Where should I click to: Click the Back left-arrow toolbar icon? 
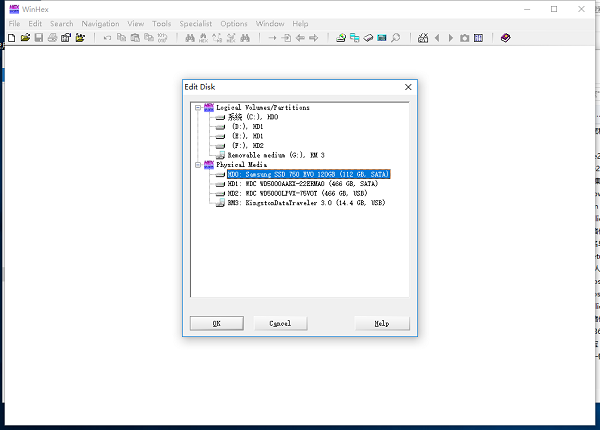300,38
